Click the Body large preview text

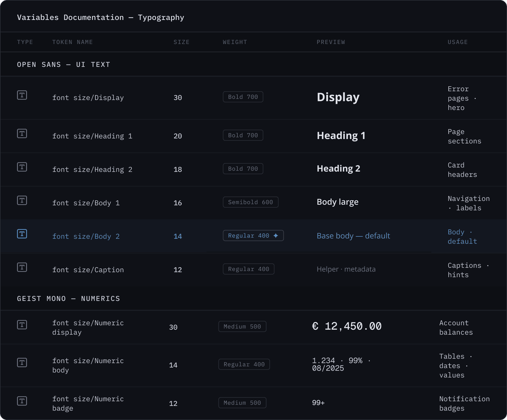point(337,202)
